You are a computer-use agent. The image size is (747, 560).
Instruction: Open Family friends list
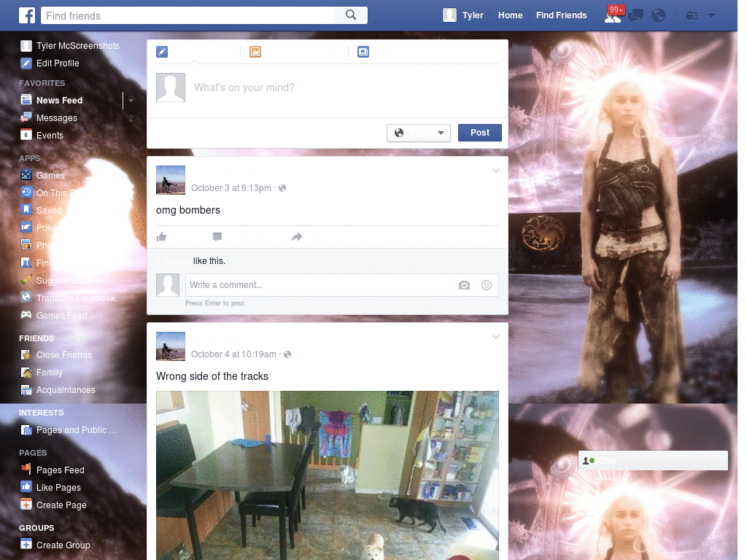tap(42, 373)
